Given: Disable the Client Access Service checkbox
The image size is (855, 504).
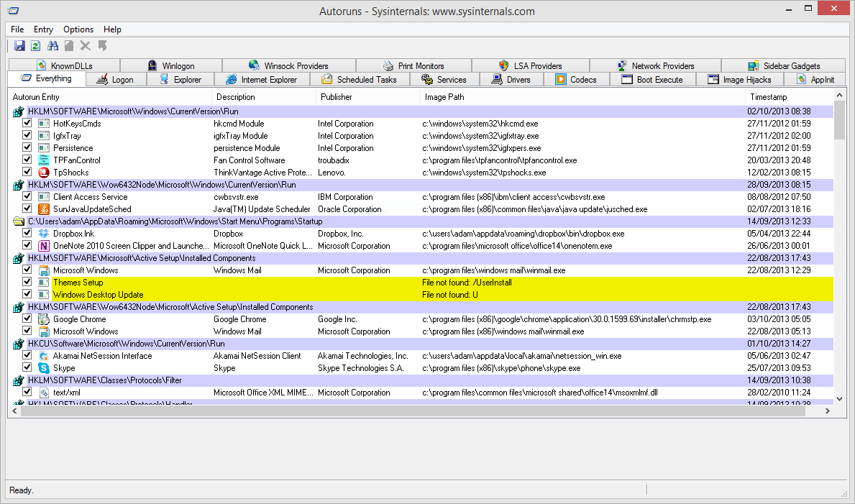Looking at the screenshot, I should tap(27, 196).
